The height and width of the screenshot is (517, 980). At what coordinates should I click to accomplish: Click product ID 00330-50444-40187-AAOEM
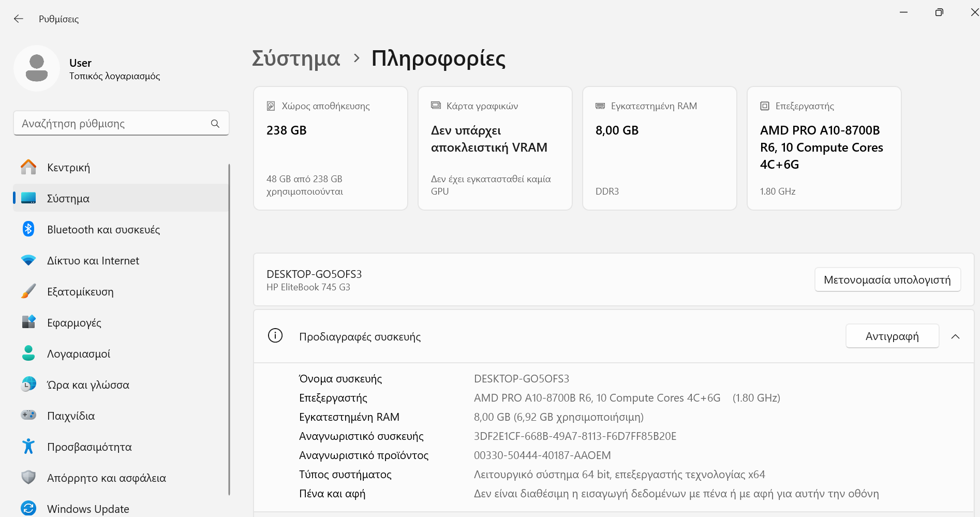(542, 455)
